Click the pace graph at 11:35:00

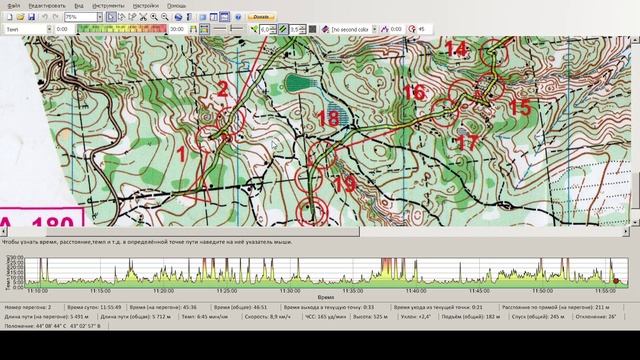pos(353,272)
